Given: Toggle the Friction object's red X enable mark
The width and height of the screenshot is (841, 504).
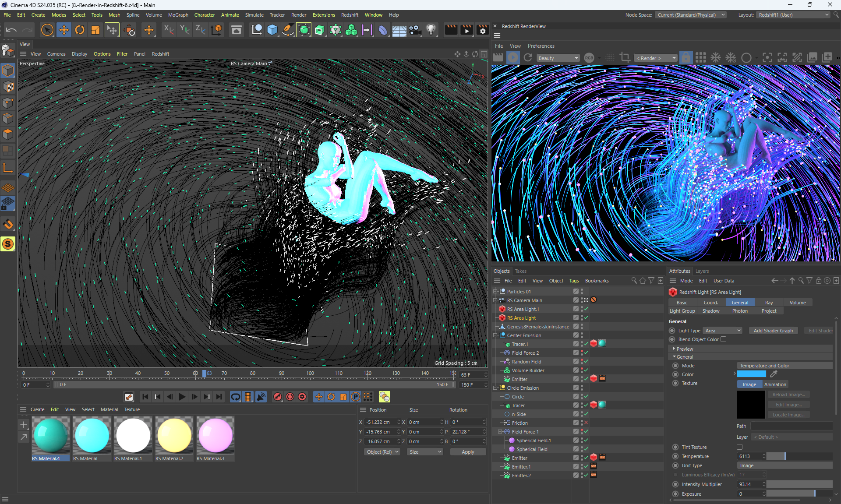Looking at the screenshot, I should [586, 423].
